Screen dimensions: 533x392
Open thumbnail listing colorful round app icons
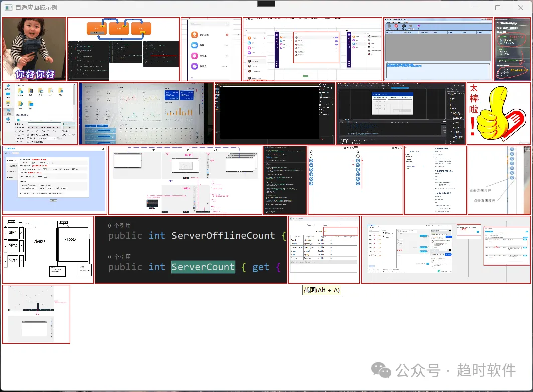(x=211, y=49)
